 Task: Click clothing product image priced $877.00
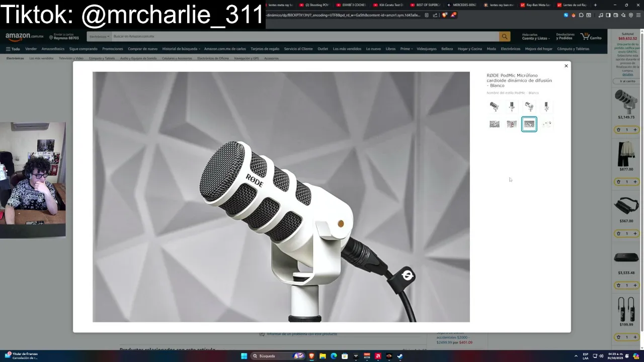626,153
